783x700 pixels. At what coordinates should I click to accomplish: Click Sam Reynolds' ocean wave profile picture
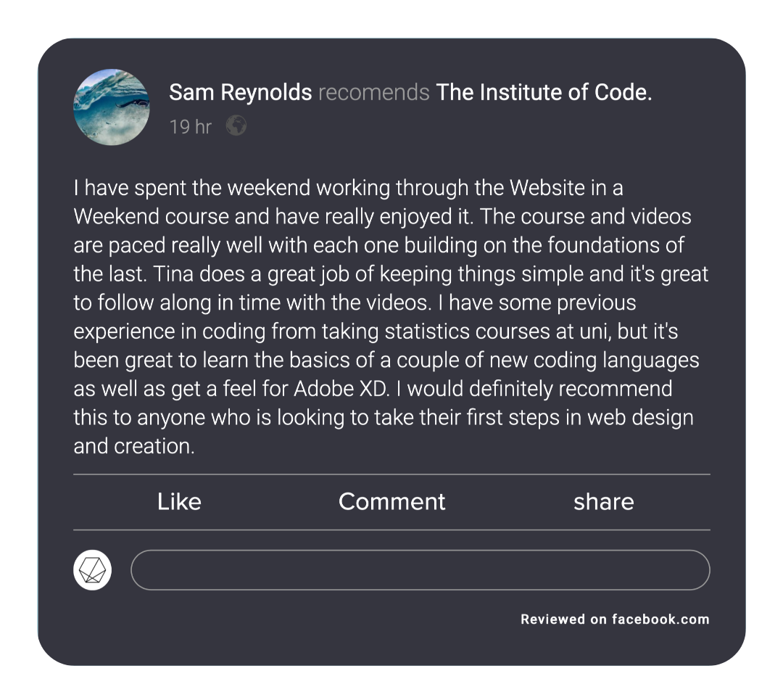pos(112,107)
